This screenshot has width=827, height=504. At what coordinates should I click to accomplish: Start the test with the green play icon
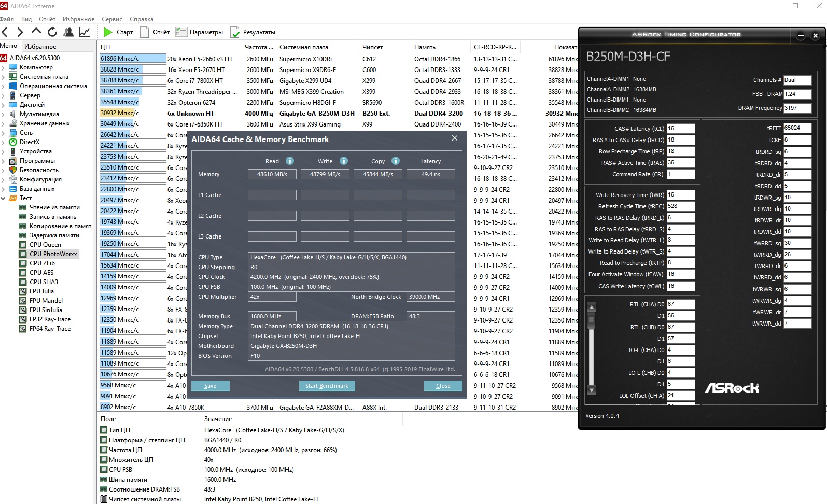pos(108,32)
